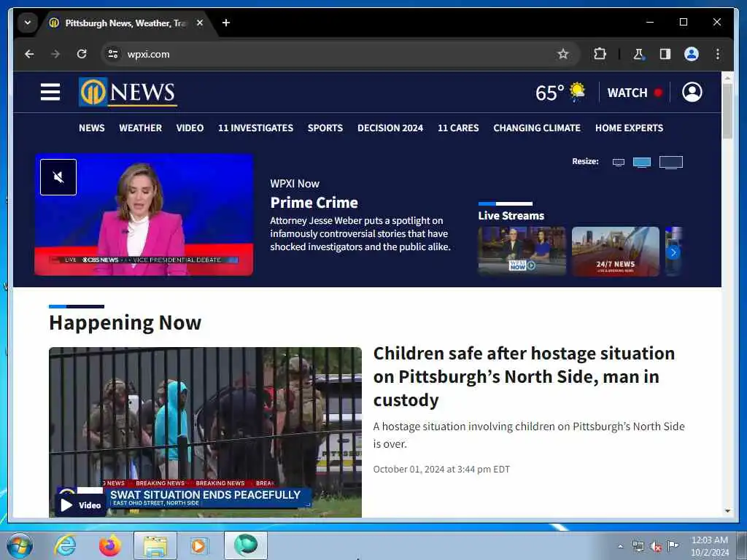The image size is (747, 560).
Task: Go forward in browser history
Action: [x=55, y=54]
